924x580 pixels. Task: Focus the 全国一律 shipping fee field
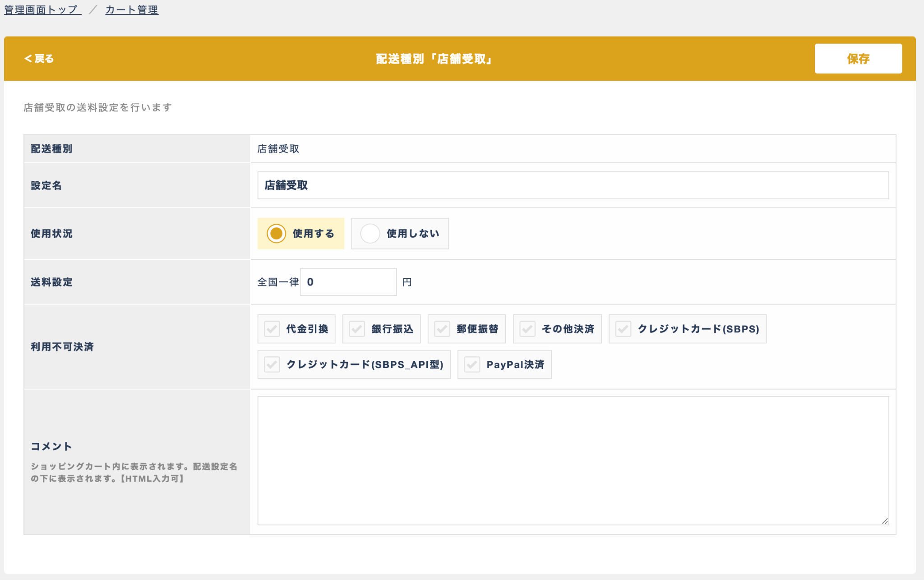click(x=348, y=282)
